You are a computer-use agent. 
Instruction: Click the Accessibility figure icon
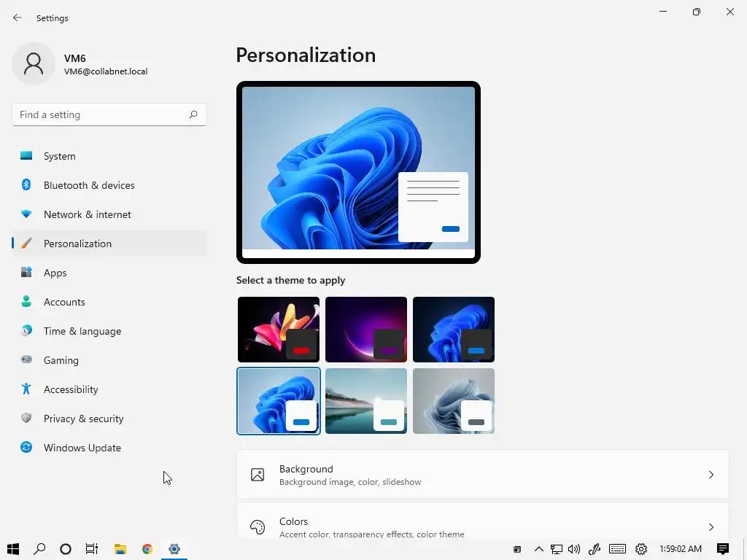pos(26,389)
